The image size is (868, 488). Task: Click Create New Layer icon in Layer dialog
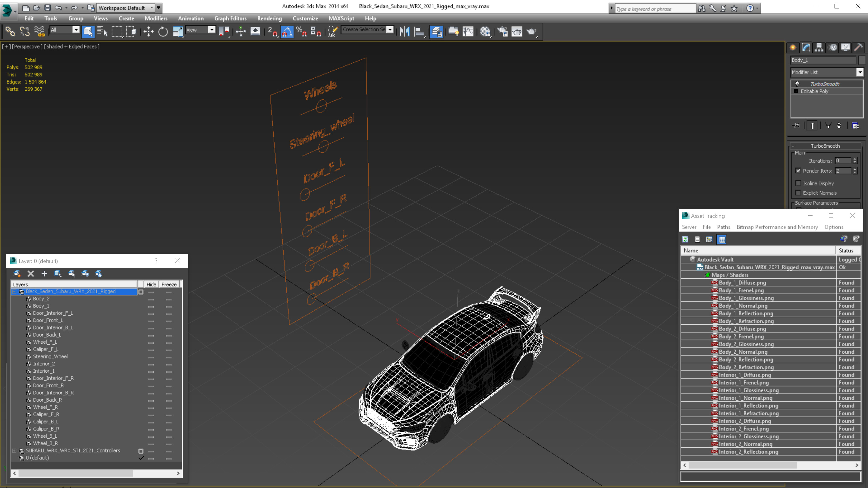click(x=17, y=274)
